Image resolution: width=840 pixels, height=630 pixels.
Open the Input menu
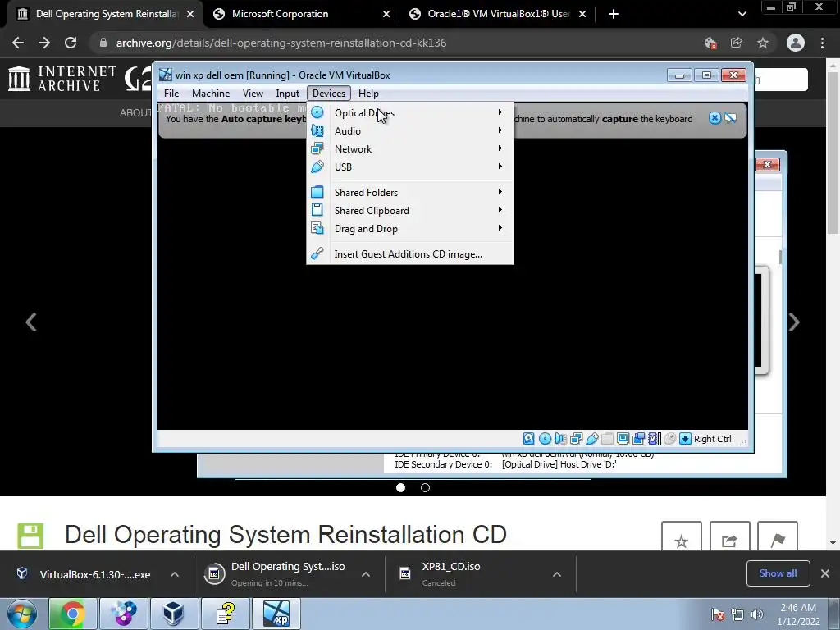tap(288, 94)
